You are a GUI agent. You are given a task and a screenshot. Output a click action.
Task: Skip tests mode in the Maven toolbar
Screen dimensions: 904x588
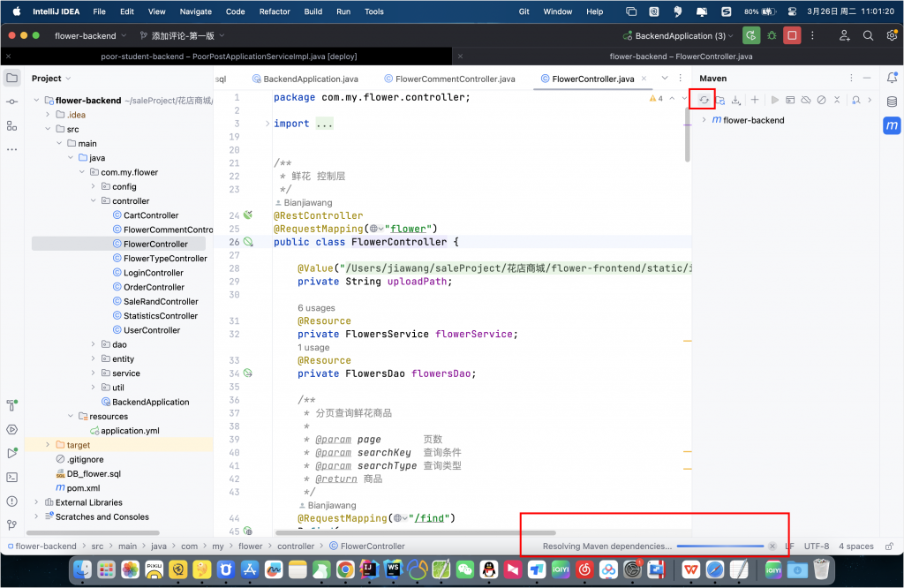coord(821,98)
